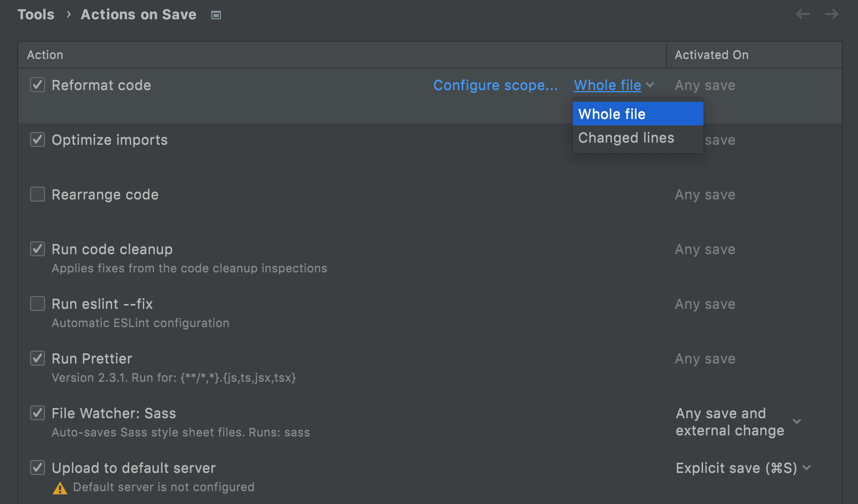Expand the Any save and external change dropdown

(797, 421)
